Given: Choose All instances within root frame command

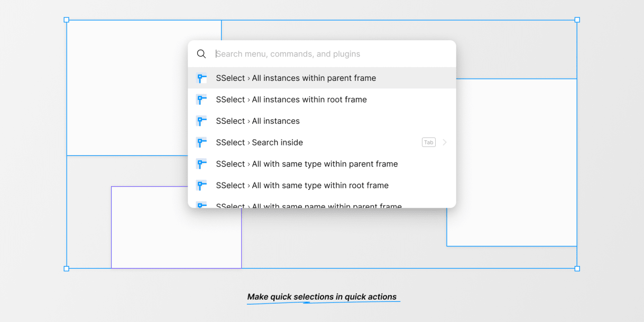Looking at the screenshot, I should pyautogui.click(x=322, y=99).
